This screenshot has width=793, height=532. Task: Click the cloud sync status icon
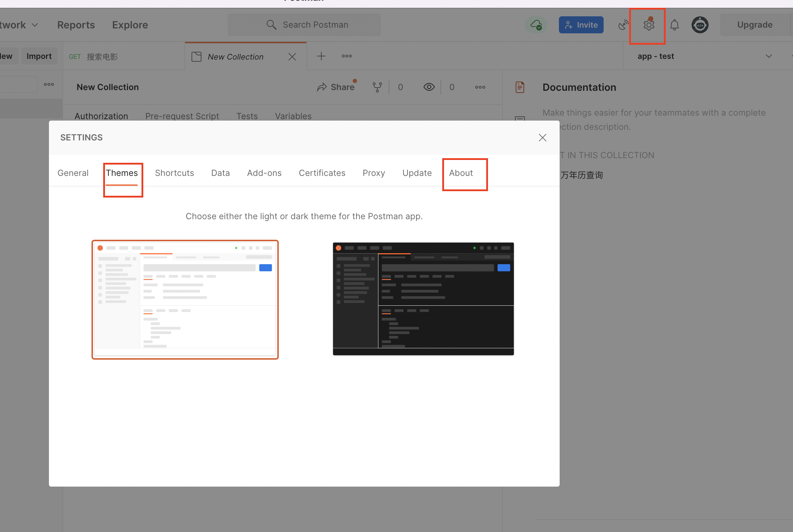(536, 25)
